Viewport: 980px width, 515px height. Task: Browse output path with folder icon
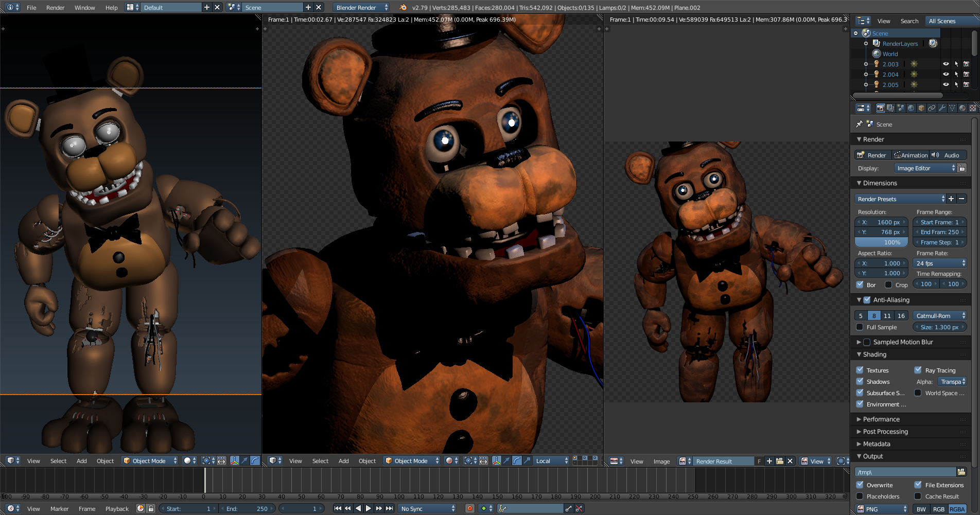pyautogui.click(x=961, y=472)
